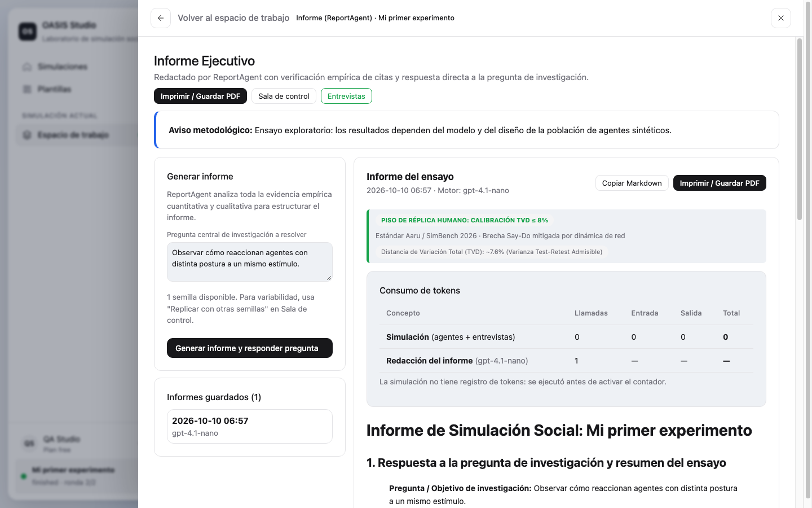Screen dimensions: 812x508
Task: Click Plantillas in the blurred sidebar
Action: point(55,89)
